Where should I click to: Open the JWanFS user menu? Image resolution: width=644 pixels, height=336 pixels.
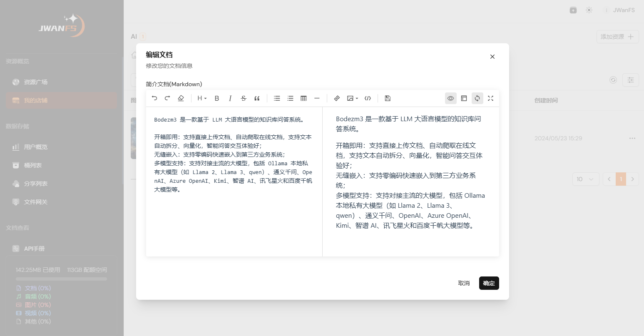[x=620, y=10]
